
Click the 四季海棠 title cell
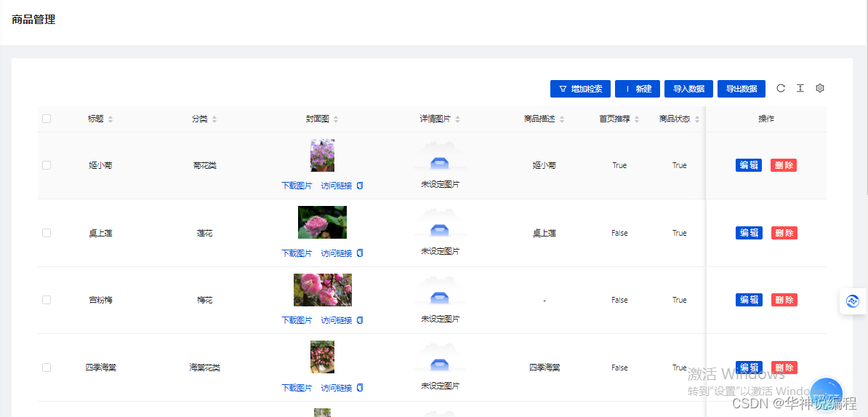tap(101, 368)
